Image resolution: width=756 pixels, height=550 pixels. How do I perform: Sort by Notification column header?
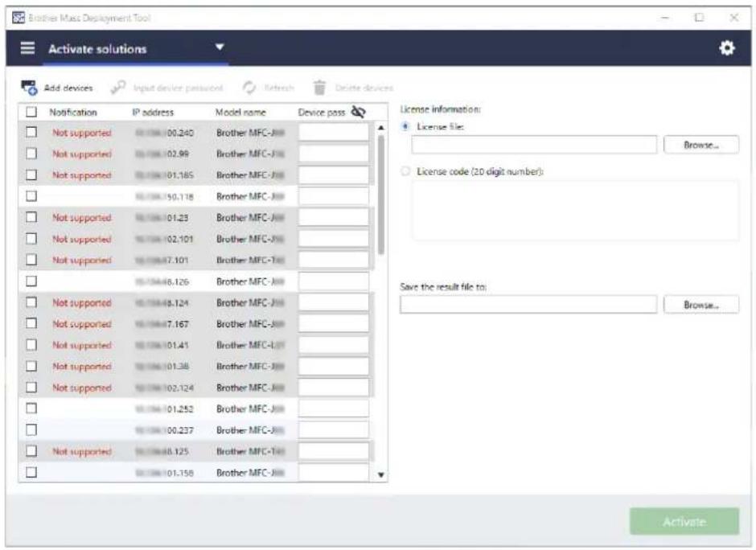(73, 112)
